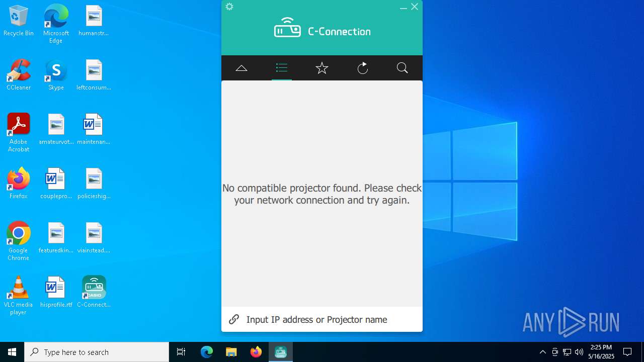The image size is (644, 362).
Task: Select the Microsoft Edge desktop shortcut
Action: [x=56, y=24]
